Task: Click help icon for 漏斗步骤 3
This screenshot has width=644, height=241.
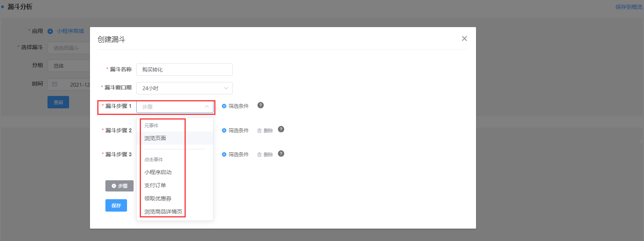Action: [x=281, y=154]
